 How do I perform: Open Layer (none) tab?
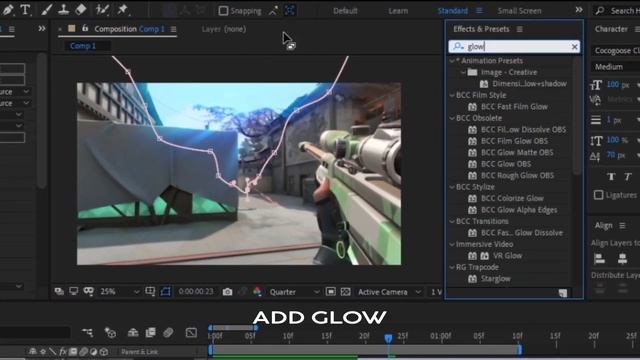(224, 29)
